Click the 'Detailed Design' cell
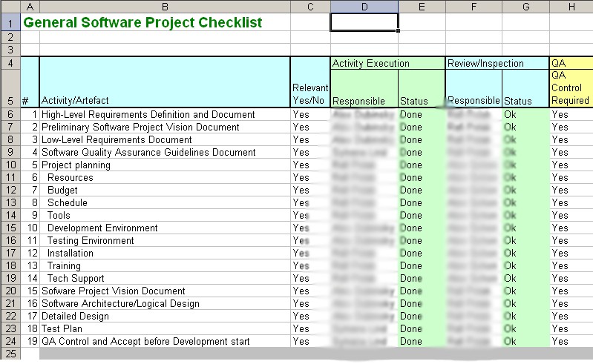 point(165,316)
